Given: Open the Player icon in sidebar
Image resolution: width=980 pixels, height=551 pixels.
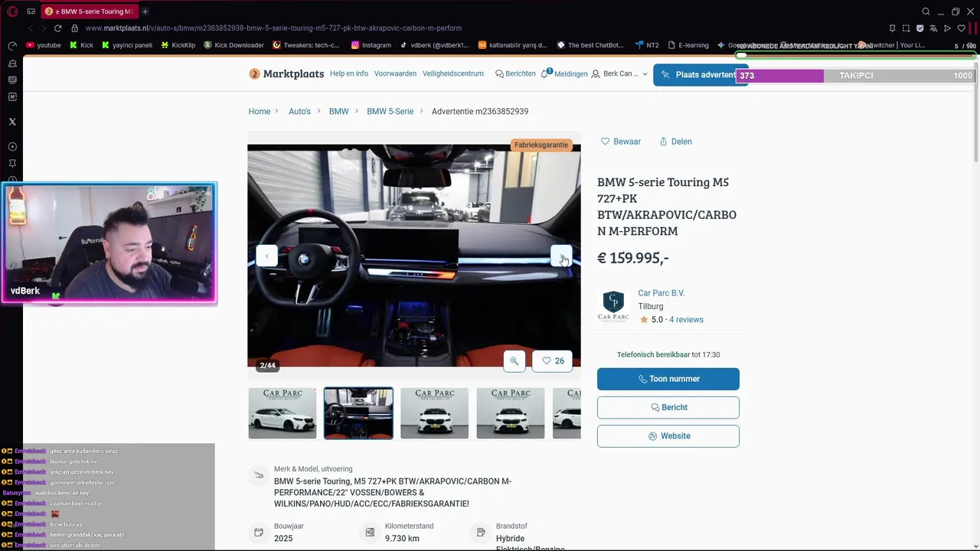Looking at the screenshot, I should [12, 147].
